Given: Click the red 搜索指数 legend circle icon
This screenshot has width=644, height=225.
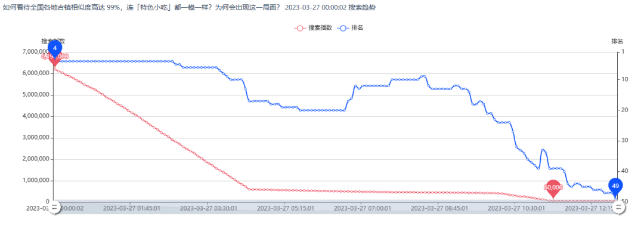Looking at the screenshot, I should tap(300, 28).
